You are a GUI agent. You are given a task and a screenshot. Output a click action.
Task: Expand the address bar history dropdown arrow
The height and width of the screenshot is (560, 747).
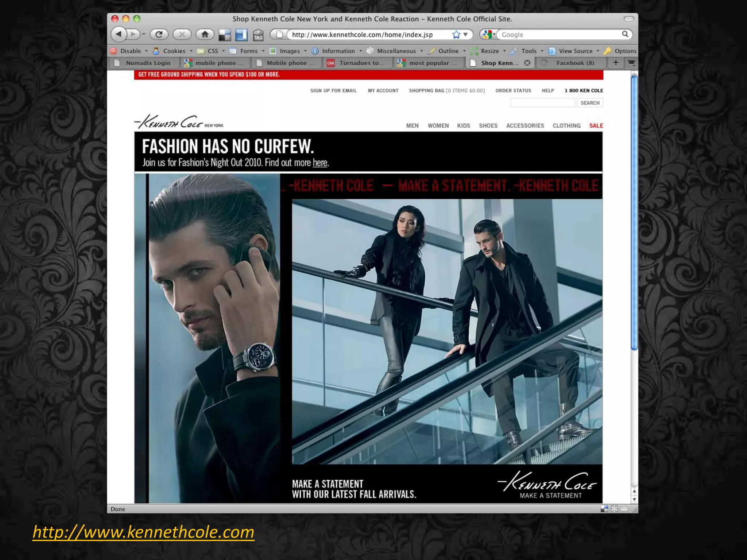point(465,35)
